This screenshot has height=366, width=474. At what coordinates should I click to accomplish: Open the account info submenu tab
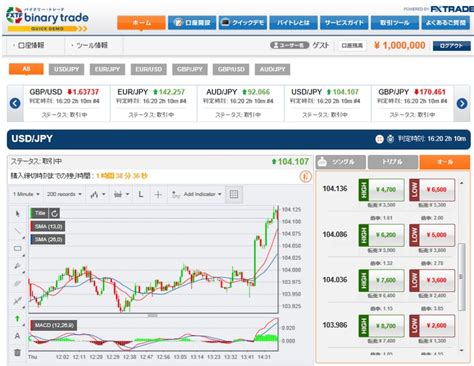point(30,45)
